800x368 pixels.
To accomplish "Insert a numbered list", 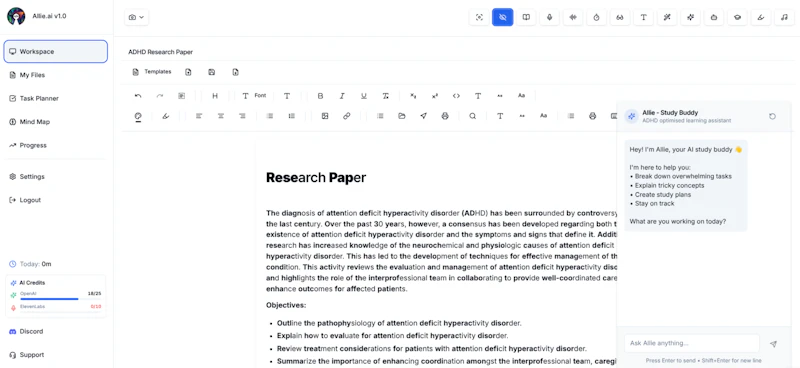I will [292, 116].
